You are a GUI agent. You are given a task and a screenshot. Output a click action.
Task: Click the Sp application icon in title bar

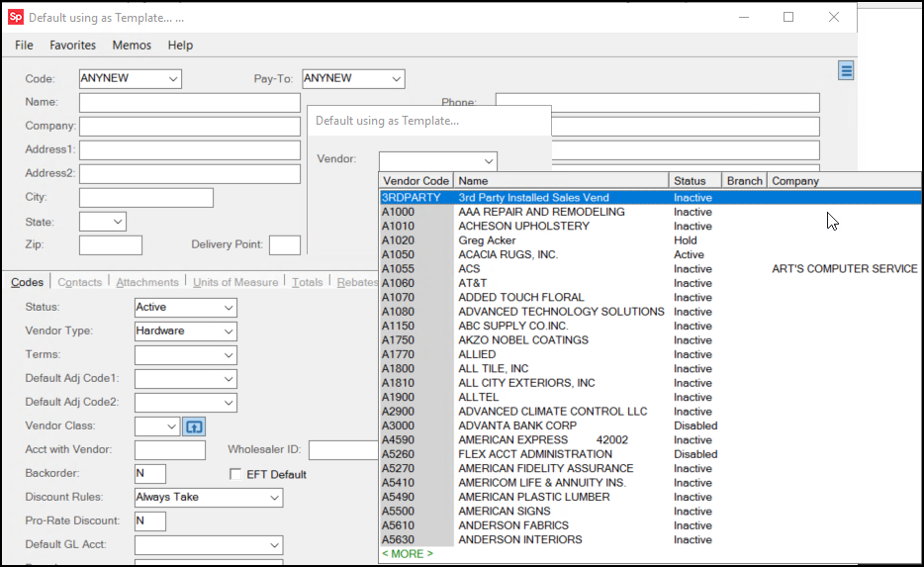(16, 17)
